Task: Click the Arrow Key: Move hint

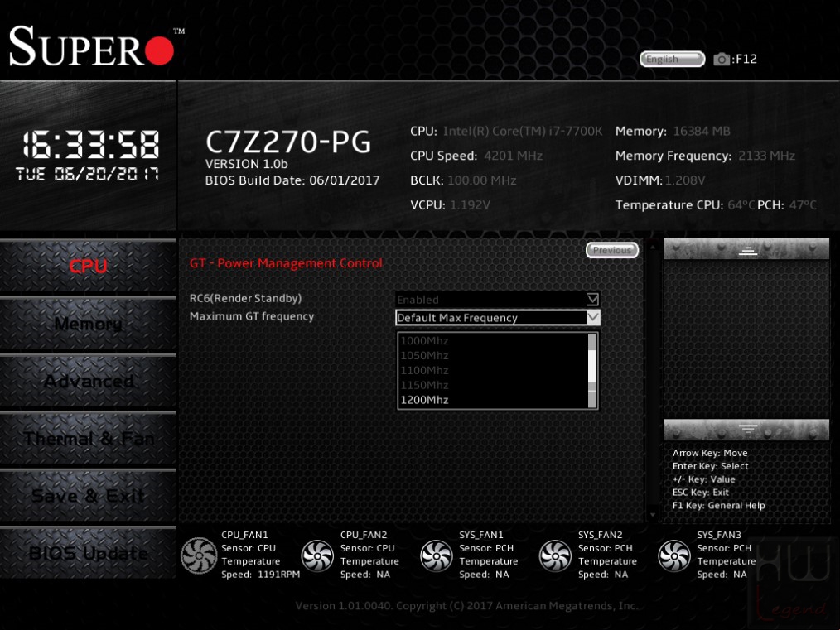Action: coord(710,453)
